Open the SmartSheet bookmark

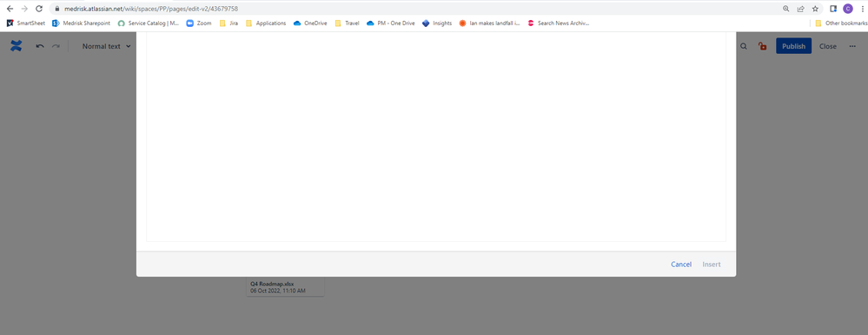click(26, 23)
